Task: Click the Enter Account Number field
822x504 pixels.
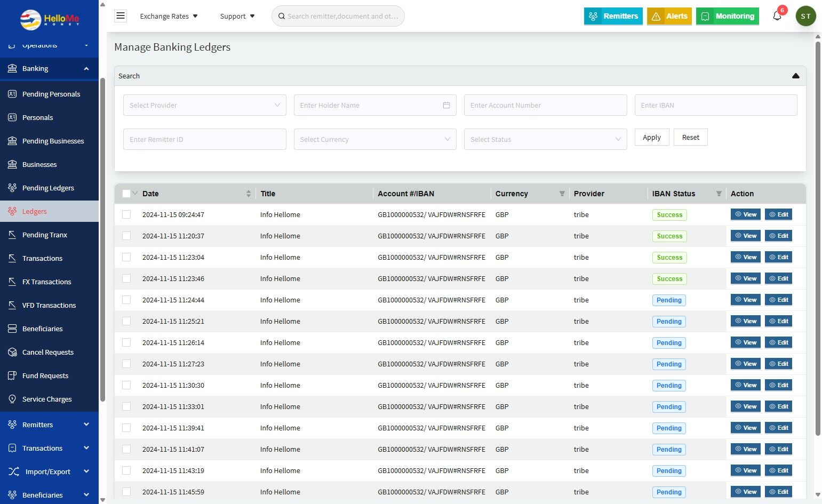Action: [545, 105]
